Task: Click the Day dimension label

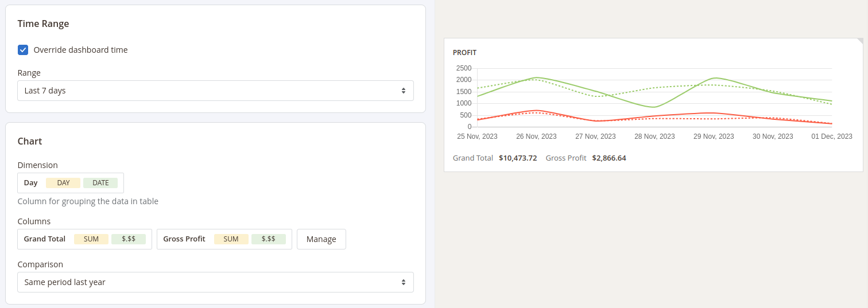Action: click(x=31, y=183)
